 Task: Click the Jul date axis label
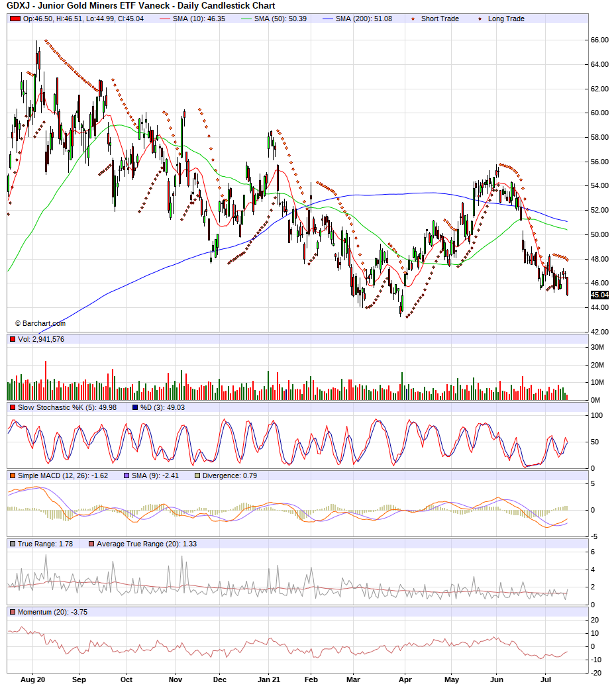(x=546, y=680)
